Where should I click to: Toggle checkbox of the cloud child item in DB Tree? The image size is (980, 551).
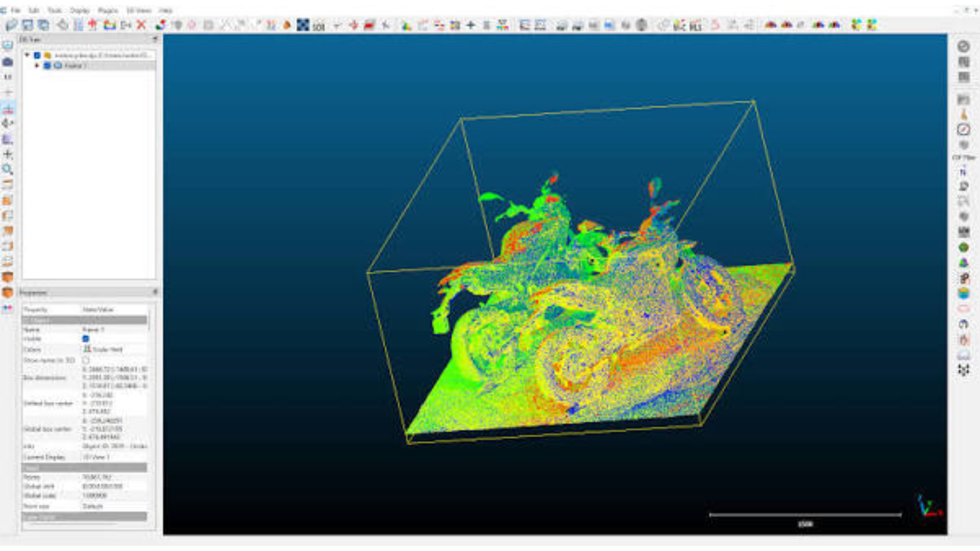pos(47,66)
